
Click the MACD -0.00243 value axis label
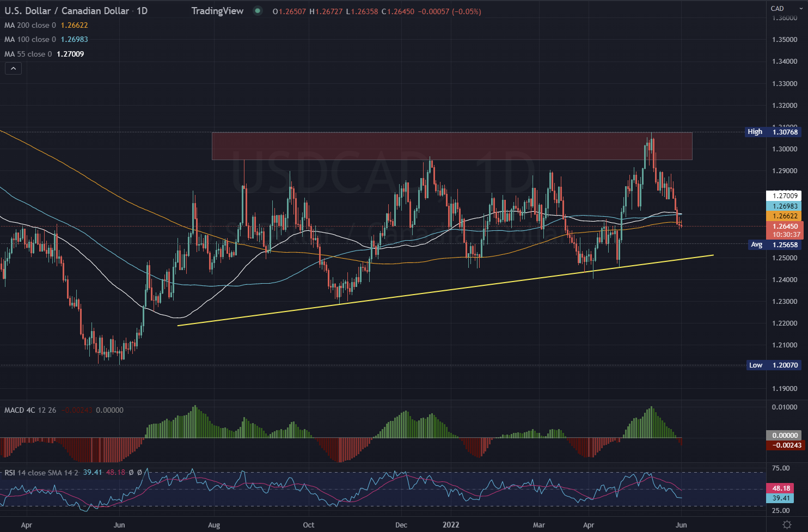785,445
